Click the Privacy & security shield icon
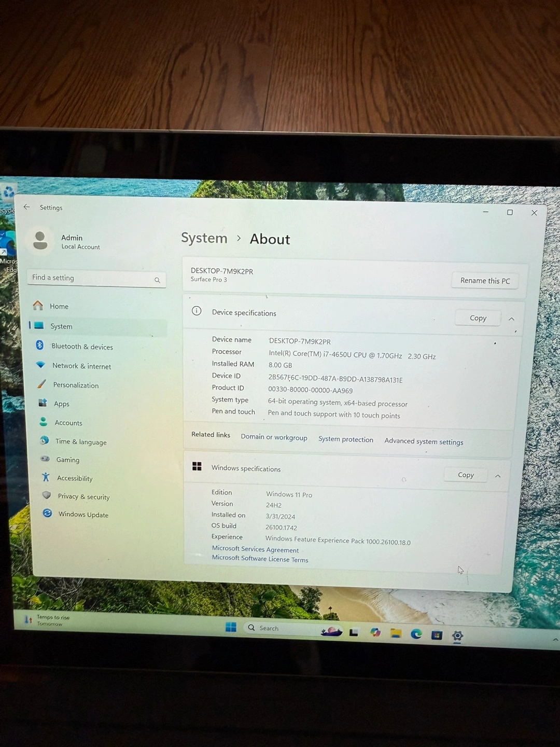The height and width of the screenshot is (747, 560). point(47,495)
